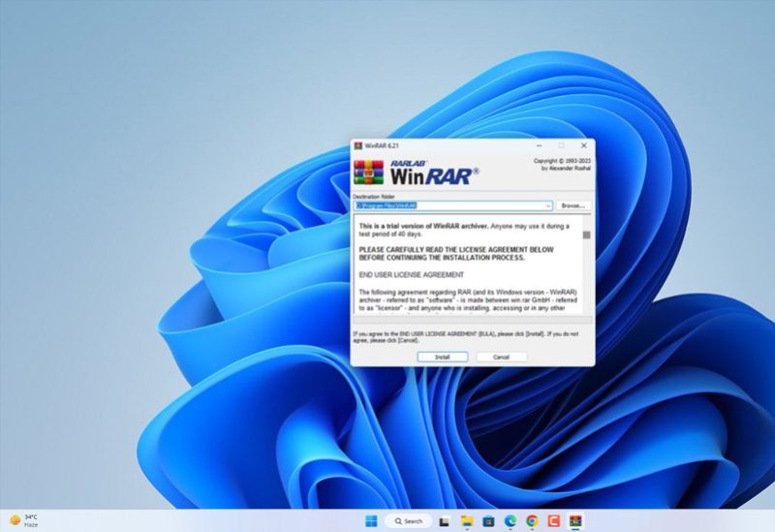
Task: Click the 'END USER LICENSE AGREEMENT' heading
Action: coord(411,274)
